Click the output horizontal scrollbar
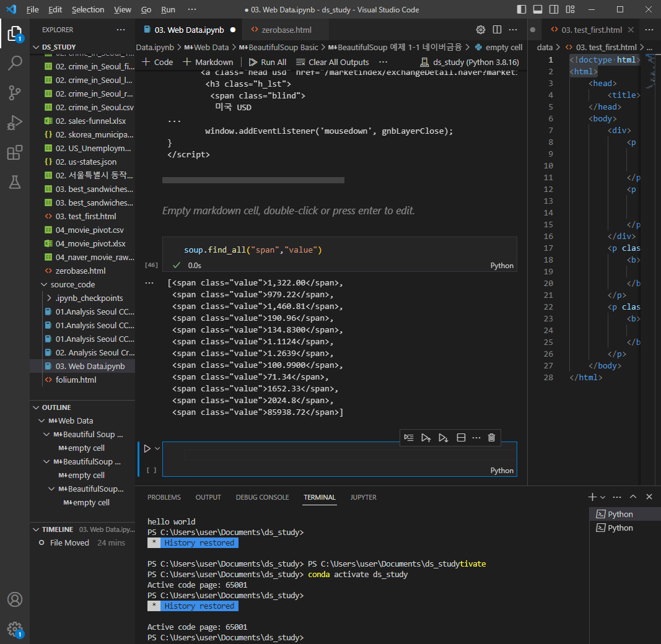Screen dimensions: 661x644 pyautogui.click(x=253, y=180)
